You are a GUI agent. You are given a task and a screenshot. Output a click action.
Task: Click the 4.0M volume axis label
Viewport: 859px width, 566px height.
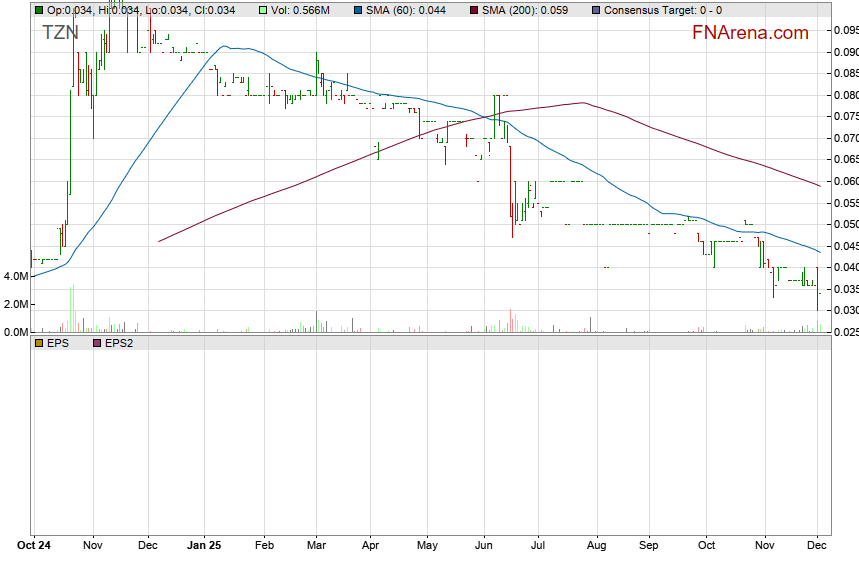15,276
